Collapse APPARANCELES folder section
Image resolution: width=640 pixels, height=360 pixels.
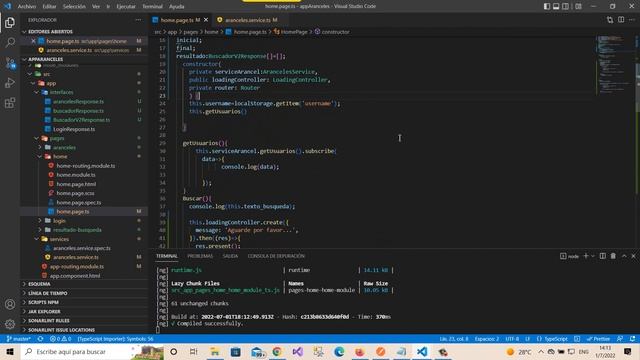point(45,59)
